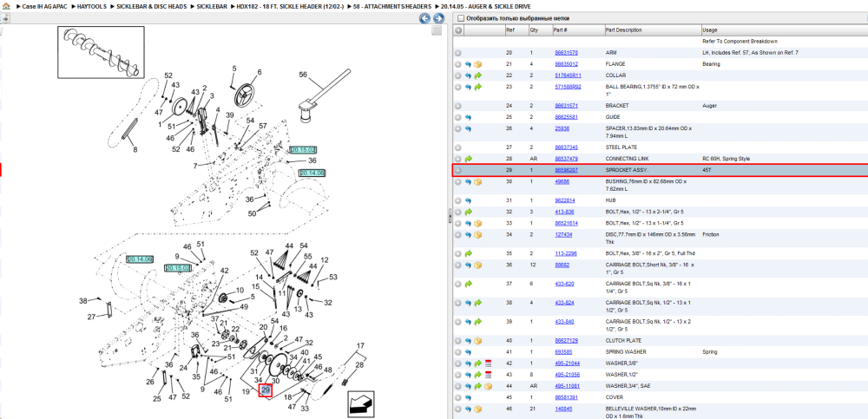Viewport: 868px width, 419px height.
Task: Click add icon in table header
Action: click(x=458, y=29)
